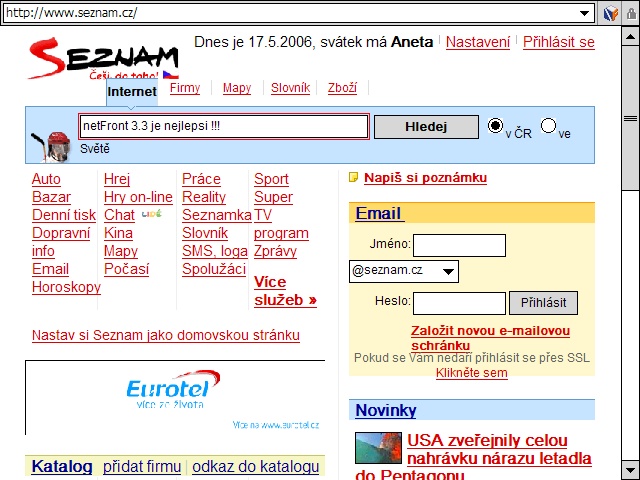The width and height of the screenshot is (640, 480).
Task: Open the Práce link
Action: click(x=201, y=179)
